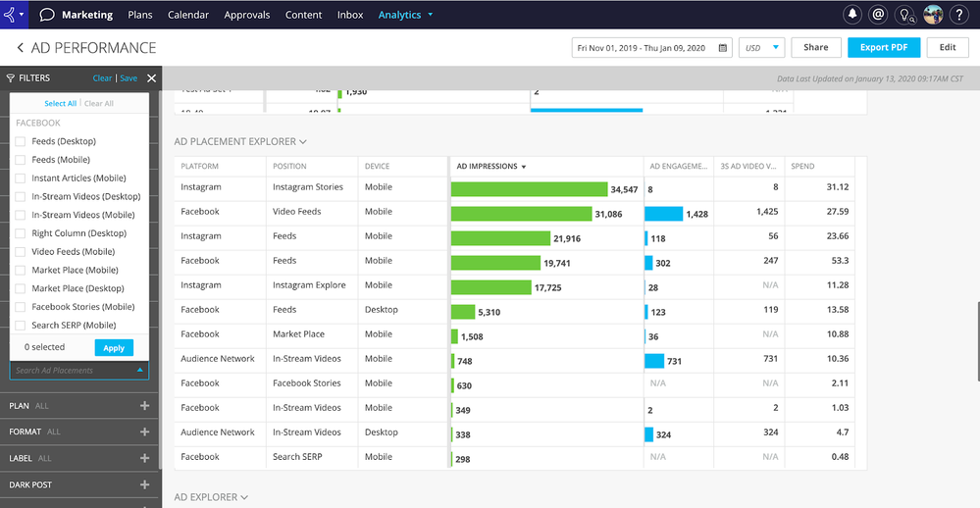Viewport: 980px width, 508px height.
Task: Check In-Stream Videos (Desktop) placement
Action: click(20, 196)
